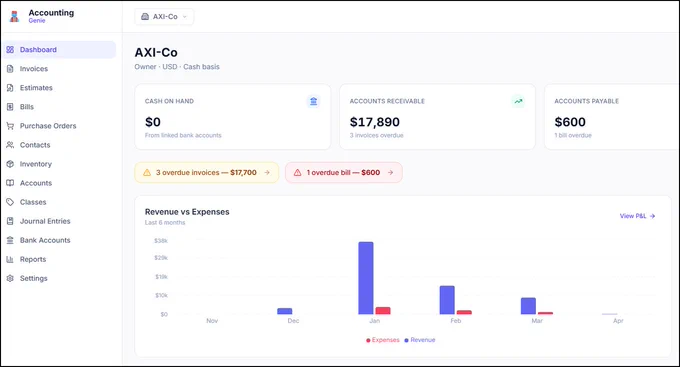Click the arrow on overdue bill alert
Viewport: 680px width, 367px height.
point(390,173)
